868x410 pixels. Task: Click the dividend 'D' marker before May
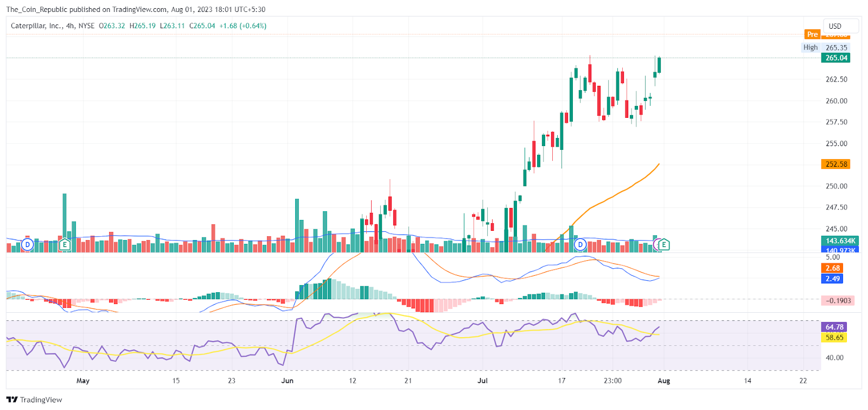pos(27,244)
